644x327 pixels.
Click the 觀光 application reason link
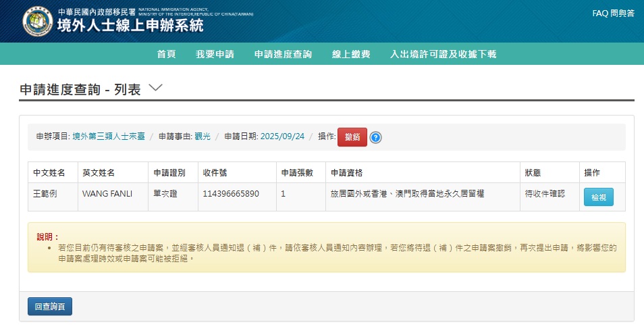(x=203, y=136)
